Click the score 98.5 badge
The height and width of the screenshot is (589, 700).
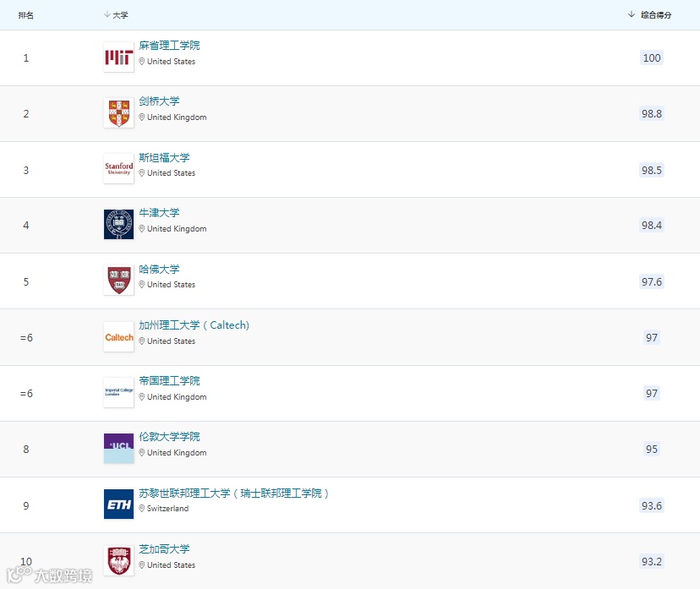651,171
